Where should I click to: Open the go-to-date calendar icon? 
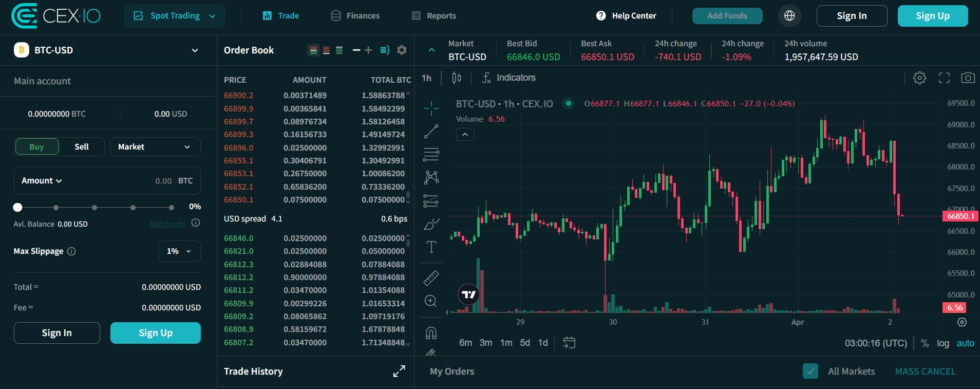point(569,343)
